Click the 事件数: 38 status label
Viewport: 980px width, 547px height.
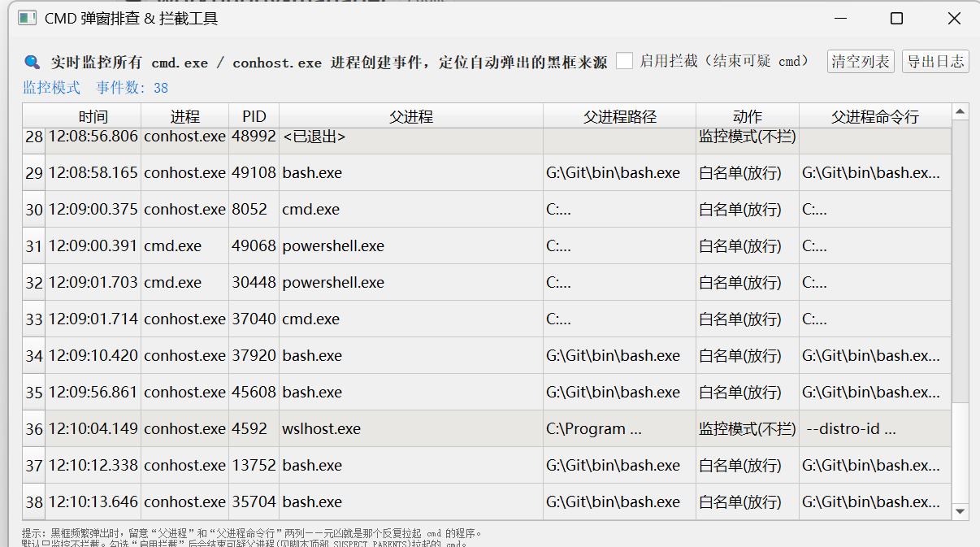pos(132,88)
